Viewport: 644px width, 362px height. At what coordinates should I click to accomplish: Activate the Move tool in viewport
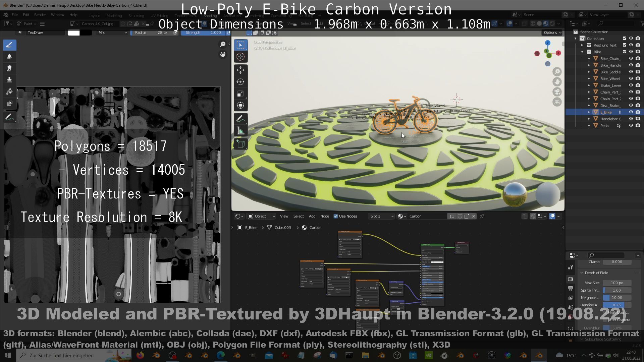pos(240,70)
